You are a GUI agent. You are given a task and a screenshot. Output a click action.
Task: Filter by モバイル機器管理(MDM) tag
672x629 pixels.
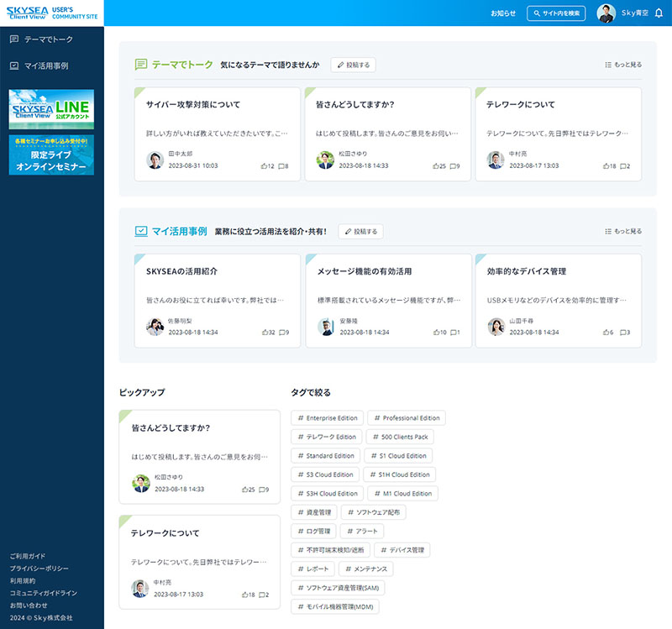click(335, 606)
